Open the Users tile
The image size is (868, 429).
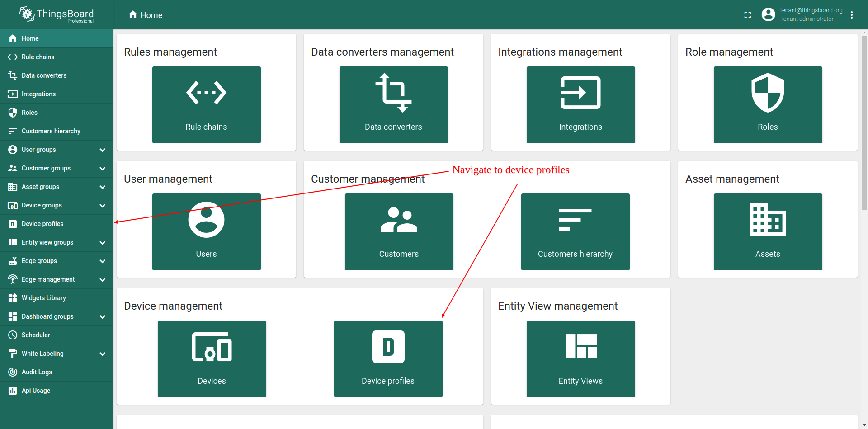tap(207, 232)
